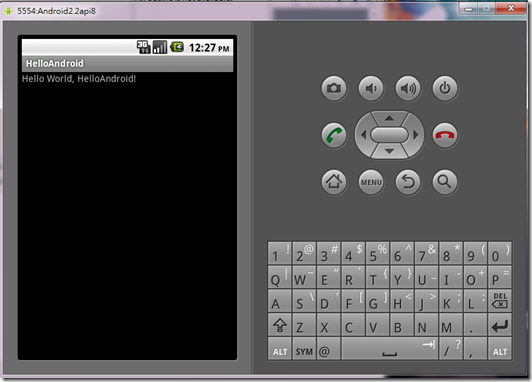Screen dimensions: 532x382
Task: Click the 12:27 PM clock
Action: click(x=209, y=48)
